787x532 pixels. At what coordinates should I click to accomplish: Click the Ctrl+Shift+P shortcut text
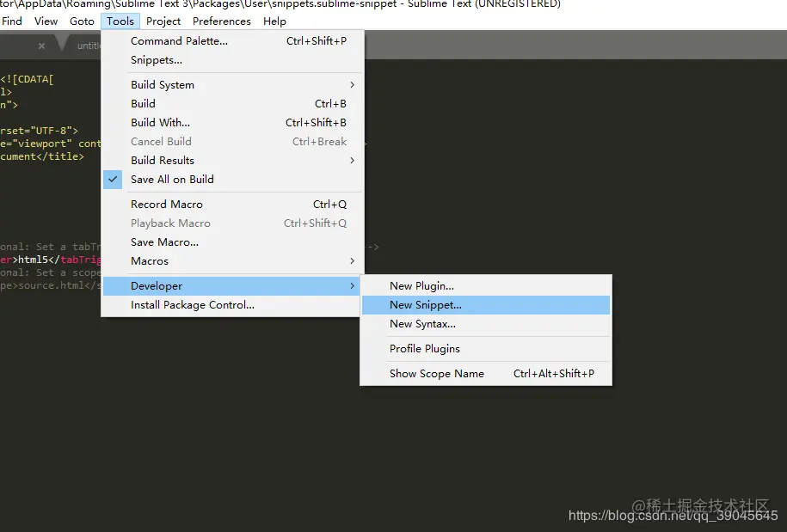317,41
